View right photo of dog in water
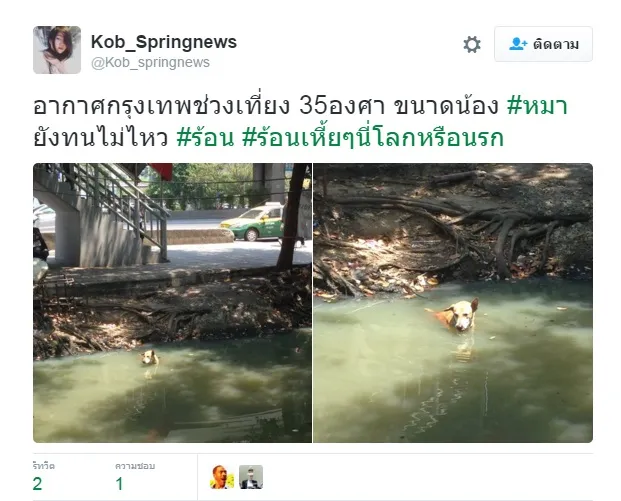This screenshot has width=621, height=501. tap(453, 303)
